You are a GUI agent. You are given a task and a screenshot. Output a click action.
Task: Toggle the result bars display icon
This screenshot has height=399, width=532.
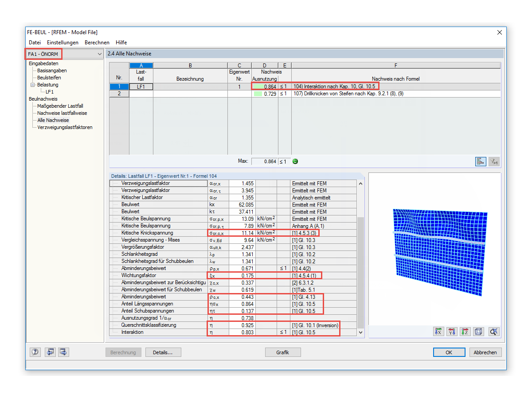coord(481,161)
